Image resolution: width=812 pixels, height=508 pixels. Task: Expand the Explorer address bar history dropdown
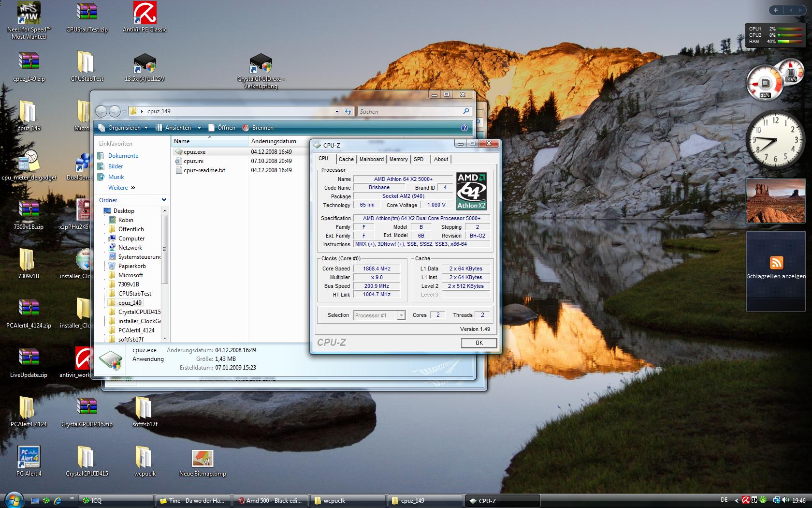(x=337, y=111)
